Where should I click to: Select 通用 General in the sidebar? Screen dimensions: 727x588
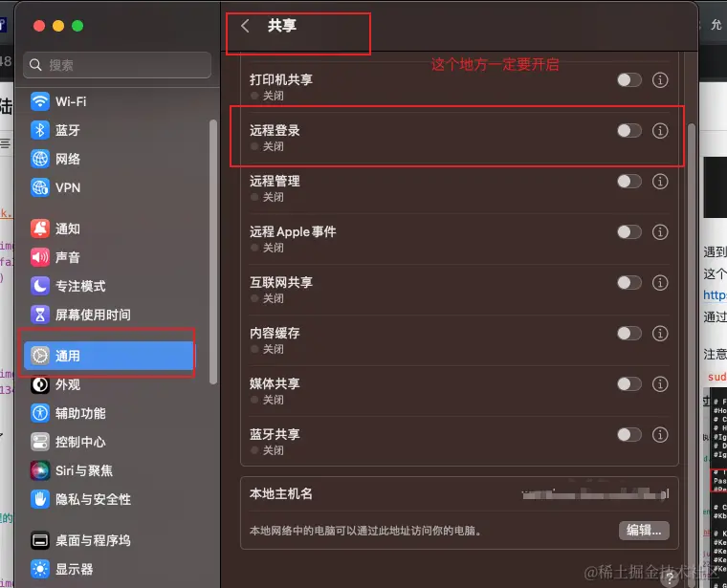point(109,356)
